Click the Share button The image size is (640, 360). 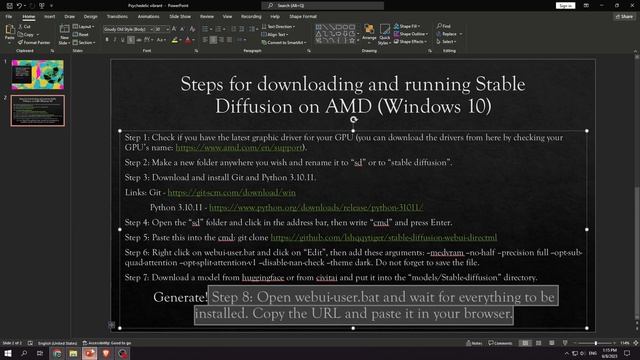tap(624, 16)
